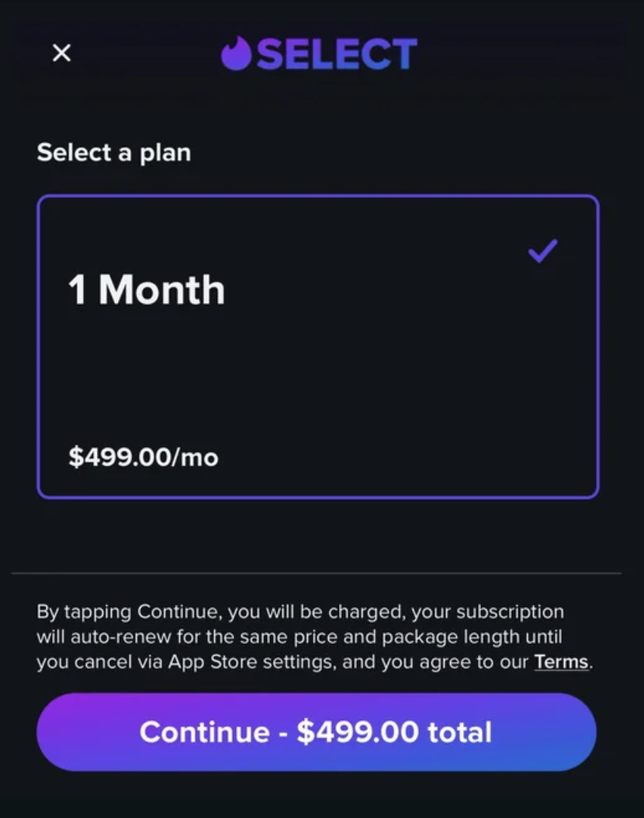Screen dimensions: 644x818
Task: Click the $499.00/mo price label
Action: click(144, 457)
